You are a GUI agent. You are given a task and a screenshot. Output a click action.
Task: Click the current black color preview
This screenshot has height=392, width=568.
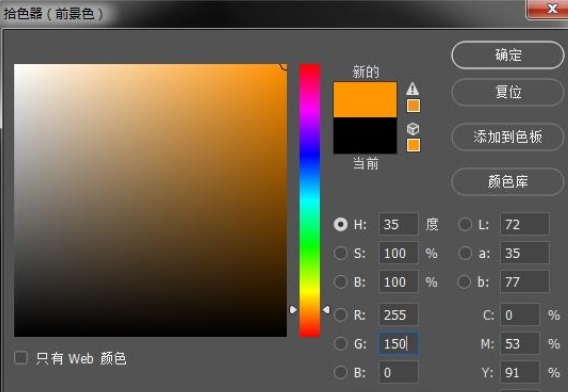click(365, 135)
